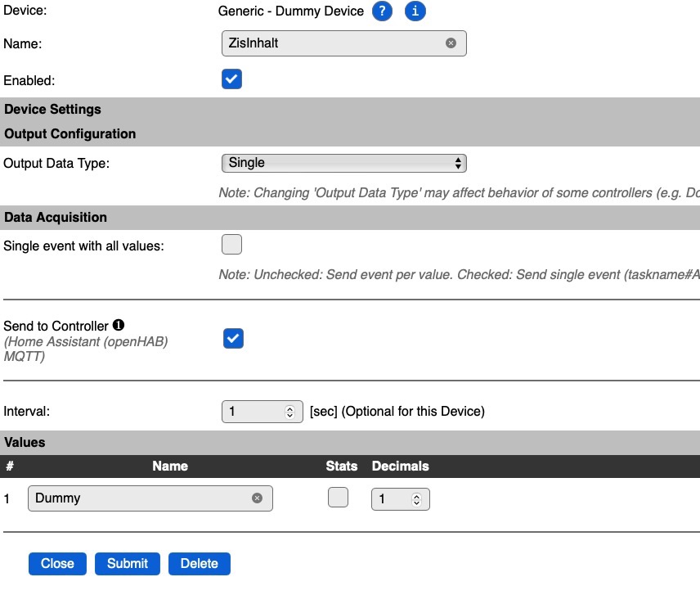Screen dimensions: 700x604
Task: Click the Data Acquisition section header
Action: pyautogui.click(x=56, y=217)
